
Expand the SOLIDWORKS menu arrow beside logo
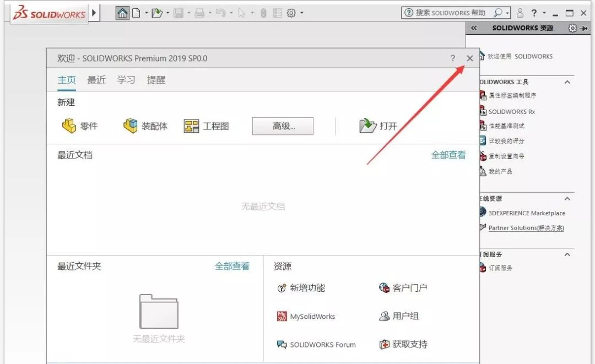tap(94, 13)
